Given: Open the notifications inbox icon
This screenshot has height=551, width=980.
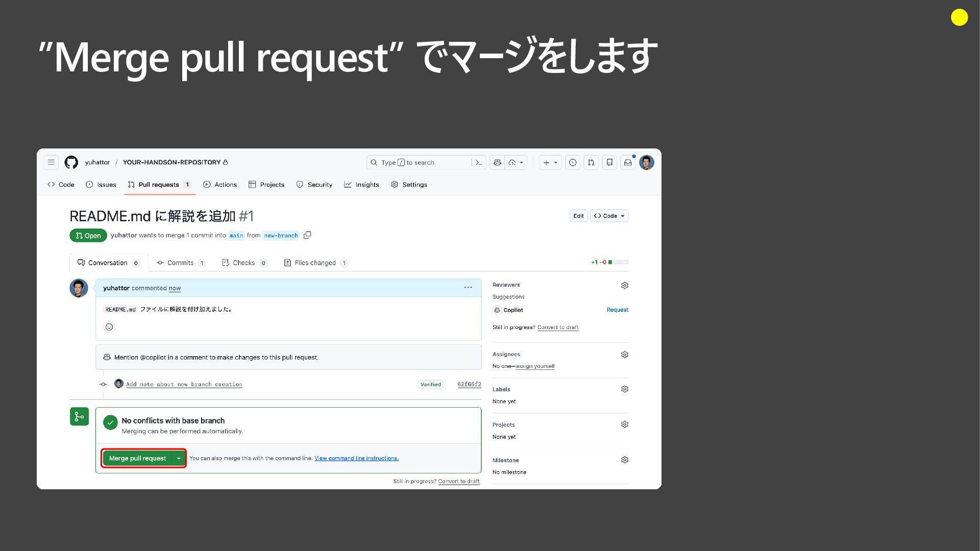Looking at the screenshot, I should tap(628, 162).
